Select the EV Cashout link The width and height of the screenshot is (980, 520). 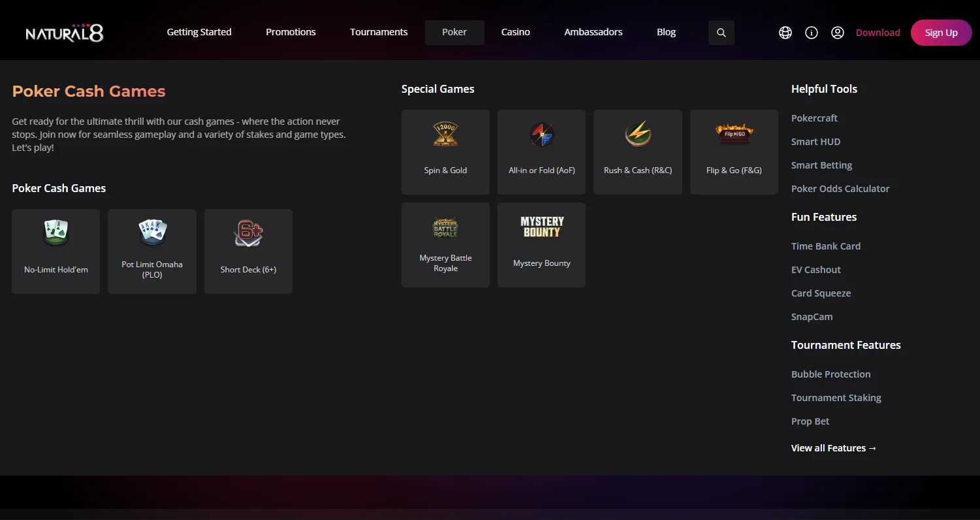[816, 270]
